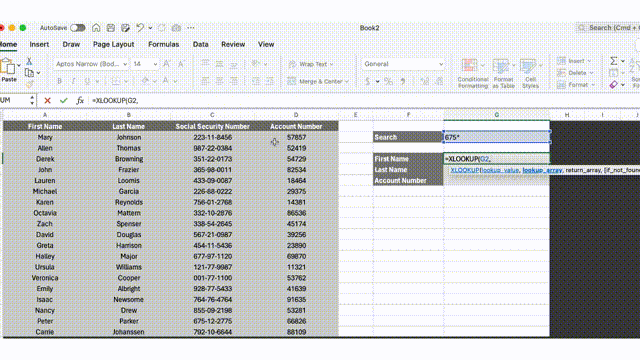The width and height of the screenshot is (640, 360).
Task: Click the Increase Font Size icon
Action: [x=167, y=64]
